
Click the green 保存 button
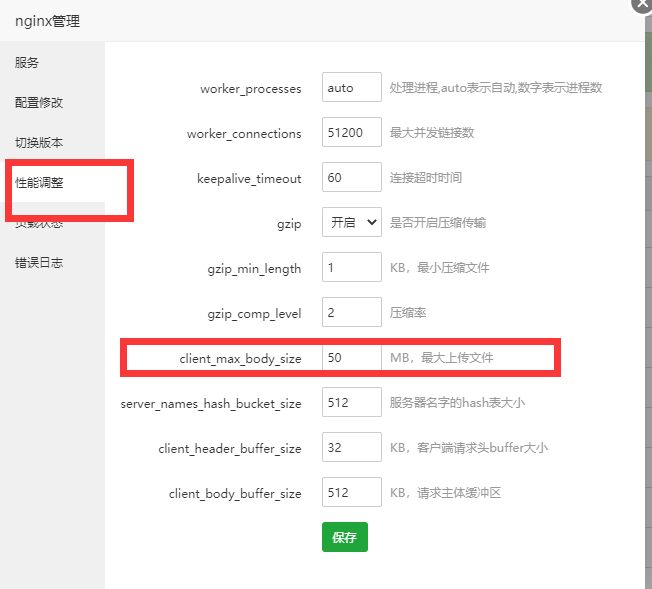point(345,537)
